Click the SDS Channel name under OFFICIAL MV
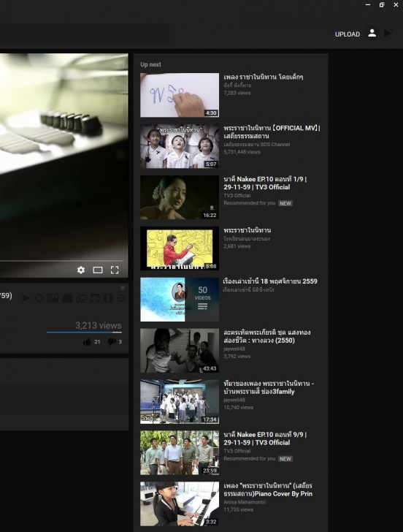403x532 pixels. pos(256,145)
